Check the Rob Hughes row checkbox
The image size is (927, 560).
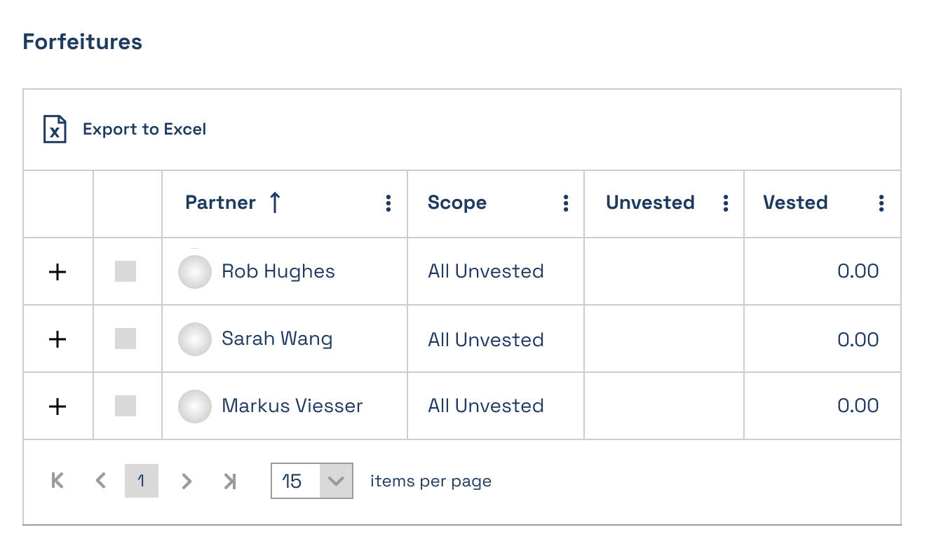[126, 271]
